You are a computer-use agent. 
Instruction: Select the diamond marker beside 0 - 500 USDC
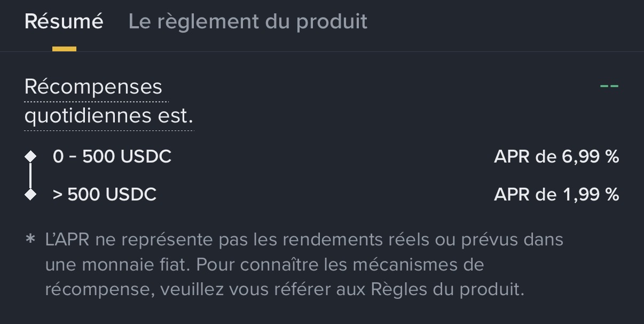click(x=30, y=157)
